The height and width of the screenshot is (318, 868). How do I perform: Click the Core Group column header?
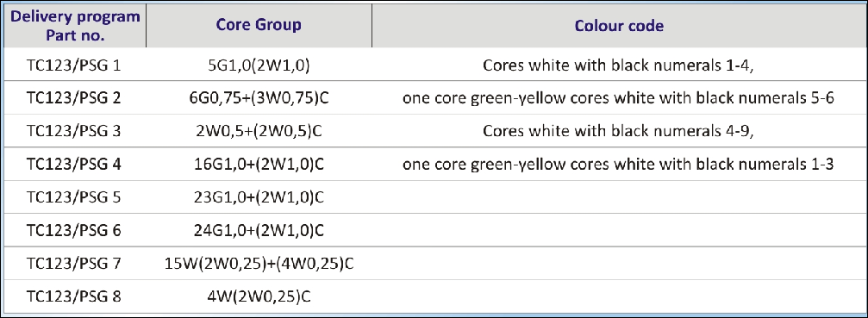259,26
